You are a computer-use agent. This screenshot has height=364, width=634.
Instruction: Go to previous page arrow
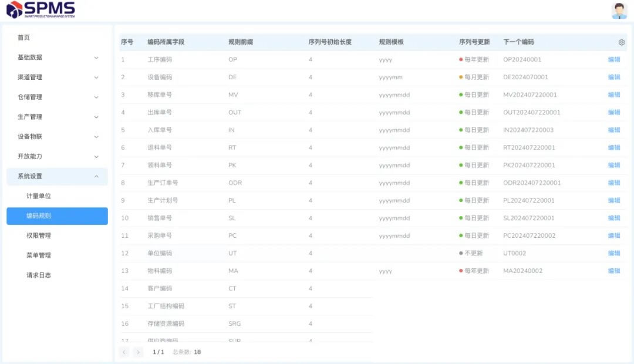(124, 352)
